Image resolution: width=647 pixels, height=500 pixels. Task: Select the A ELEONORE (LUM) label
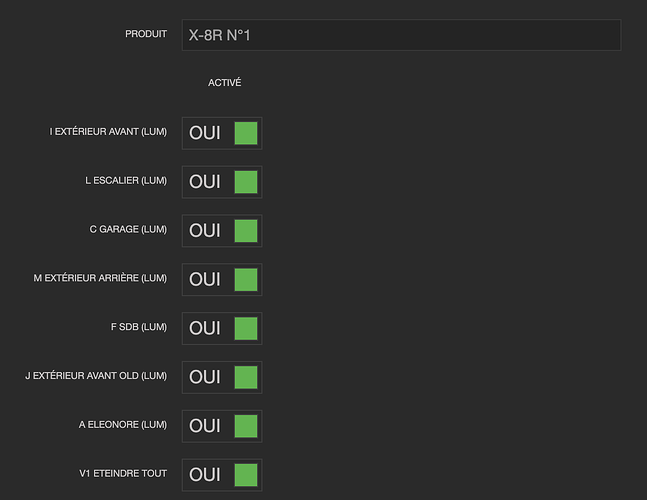[123, 425]
